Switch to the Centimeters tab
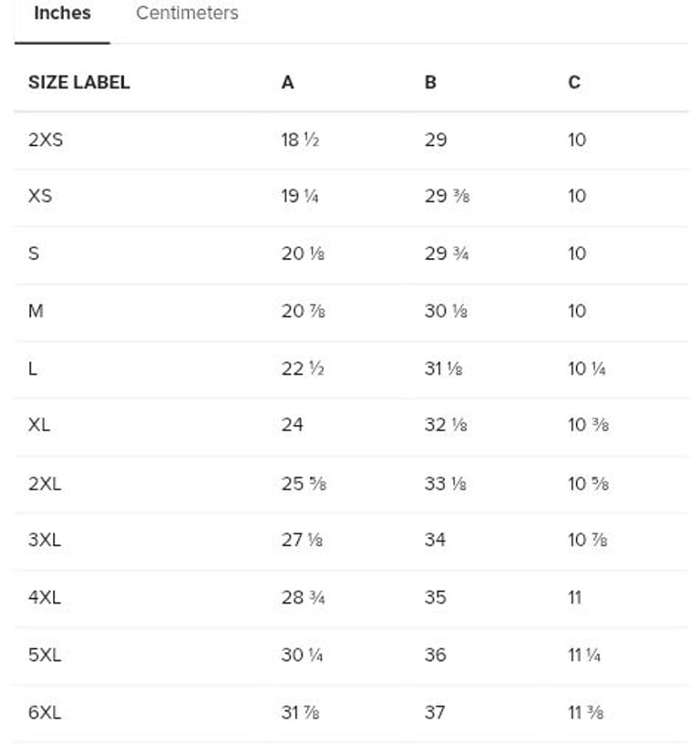 tap(187, 14)
